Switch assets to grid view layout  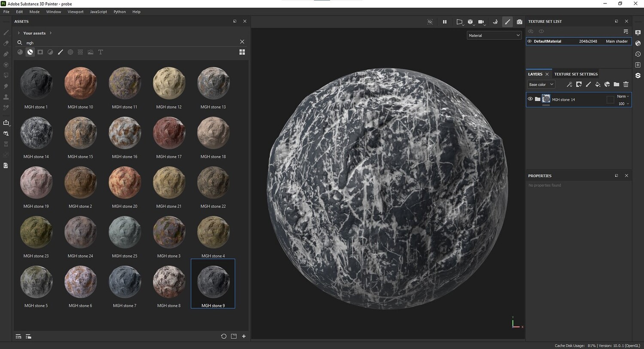coord(242,52)
